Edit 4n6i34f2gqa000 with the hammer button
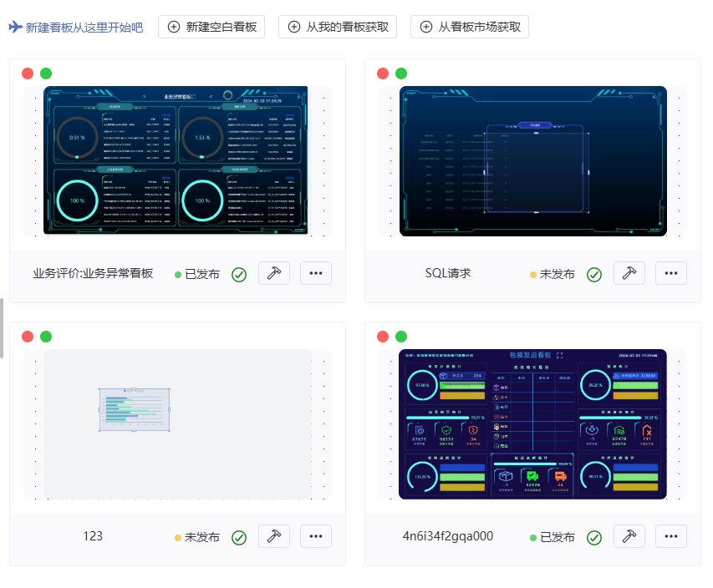 tap(629, 536)
